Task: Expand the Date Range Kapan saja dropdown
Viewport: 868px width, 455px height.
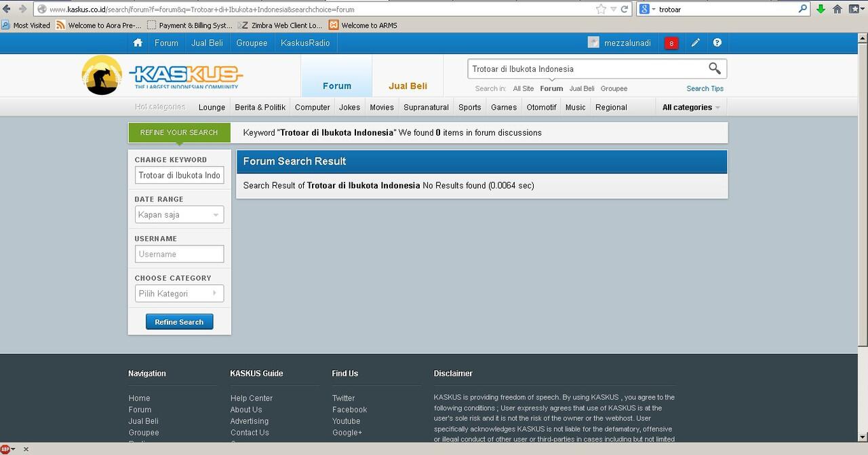Action: pyautogui.click(x=179, y=215)
